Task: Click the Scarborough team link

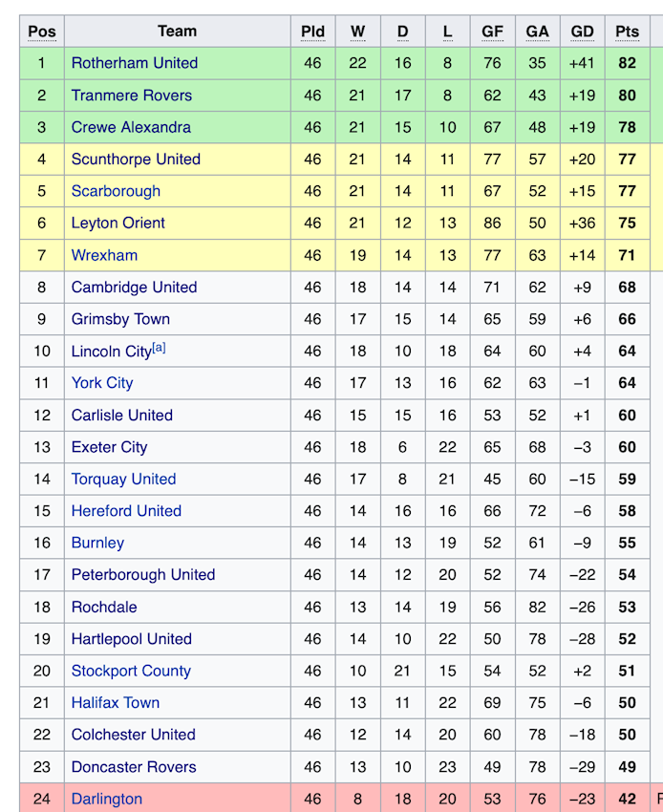Action: point(116,191)
